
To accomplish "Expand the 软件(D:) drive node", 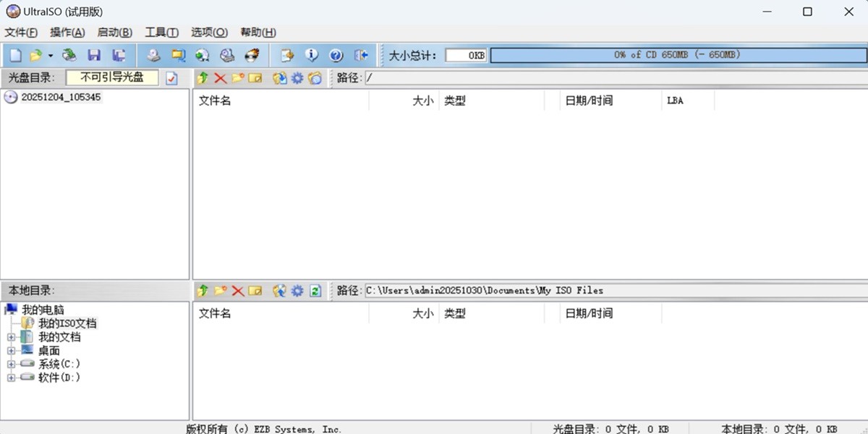I will click(11, 378).
